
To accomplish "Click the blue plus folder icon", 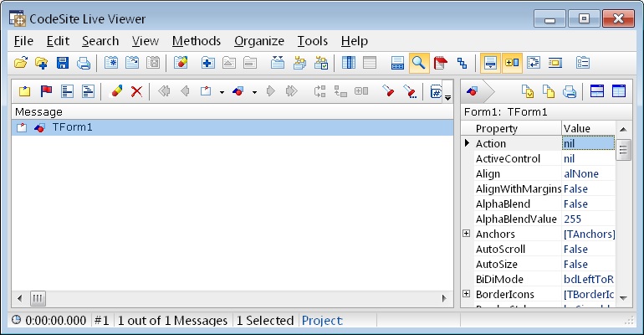I will (207, 63).
